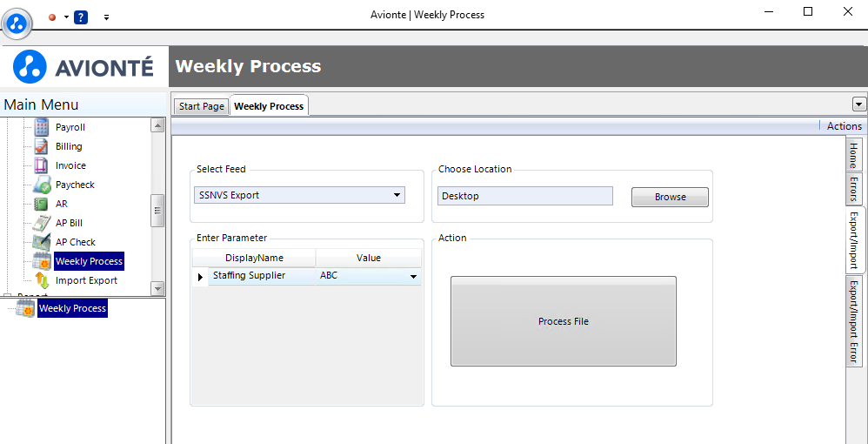Click the AP Bill icon
The height and width of the screenshot is (444, 868).
click(x=42, y=223)
